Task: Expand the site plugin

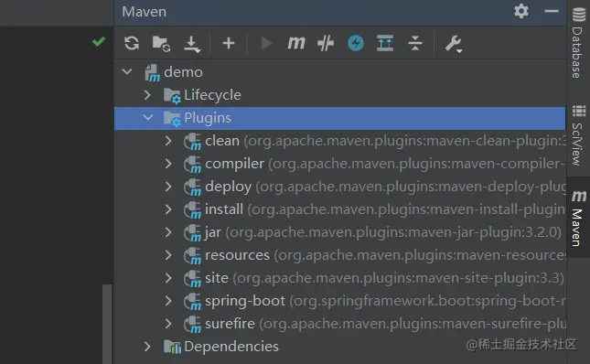Action: [168, 278]
